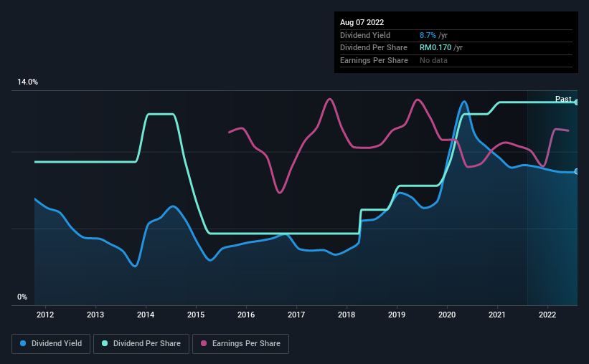
Task: Click the 2022 x-axis label
Action: coord(547,315)
